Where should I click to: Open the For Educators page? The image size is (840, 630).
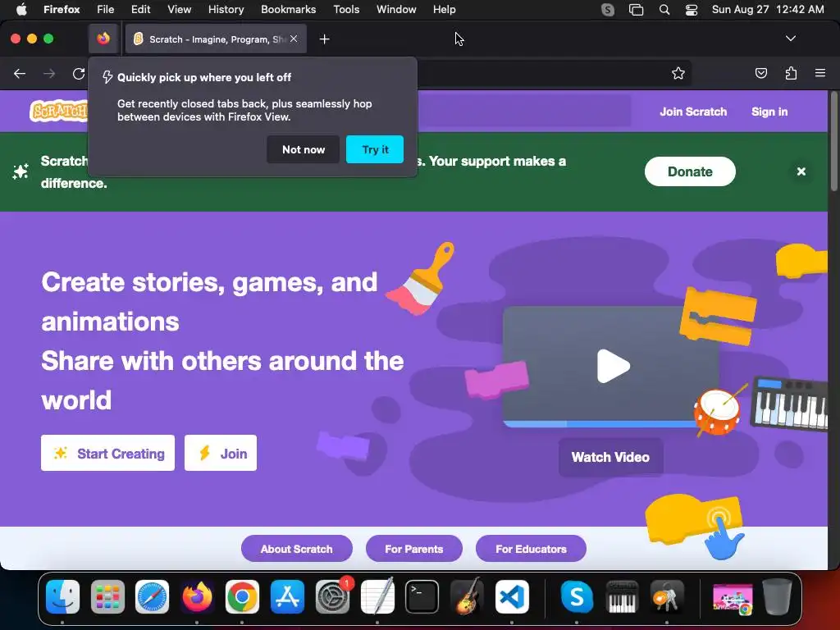tap(531, 549)
